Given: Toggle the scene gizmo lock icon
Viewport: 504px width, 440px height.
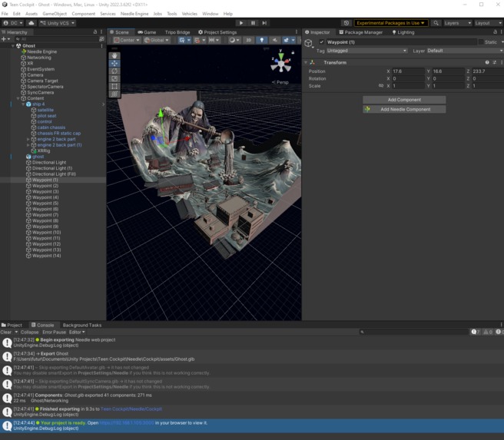Looking at the screenshot, I should pos(293,52).
